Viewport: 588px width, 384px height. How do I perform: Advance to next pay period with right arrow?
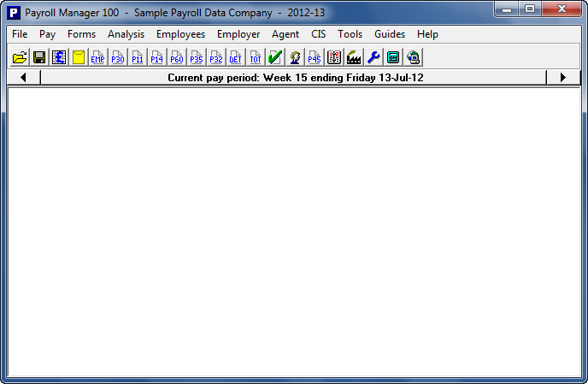(563, 78)
